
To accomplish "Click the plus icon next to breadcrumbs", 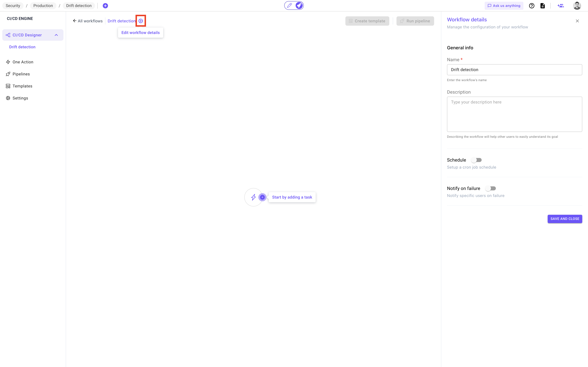I will 105,6.
